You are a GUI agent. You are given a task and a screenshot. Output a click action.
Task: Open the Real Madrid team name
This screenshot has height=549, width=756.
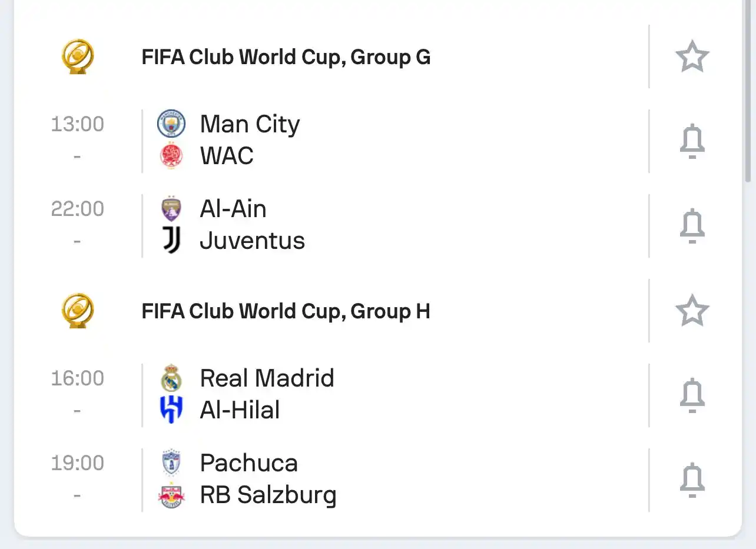pos(267,378)
